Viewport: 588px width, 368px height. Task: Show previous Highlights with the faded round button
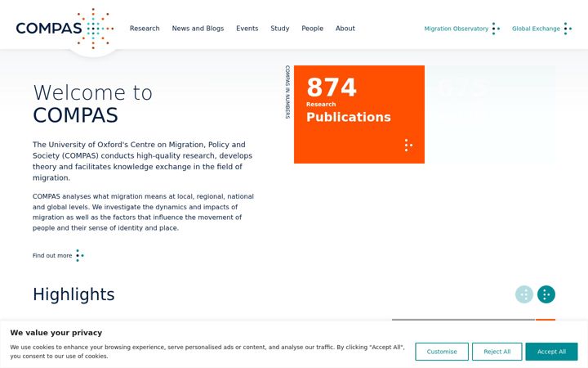coord(524,294)
